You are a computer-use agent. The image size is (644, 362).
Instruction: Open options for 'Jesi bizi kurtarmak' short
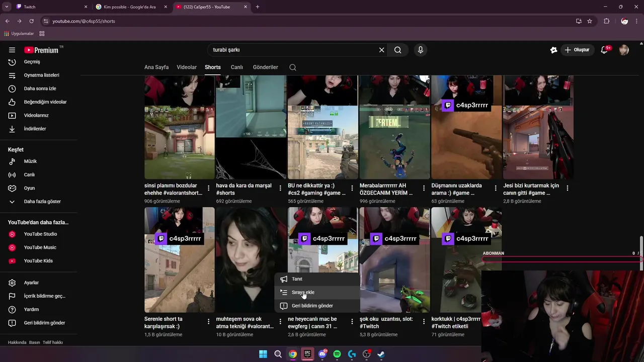(568, 188)
